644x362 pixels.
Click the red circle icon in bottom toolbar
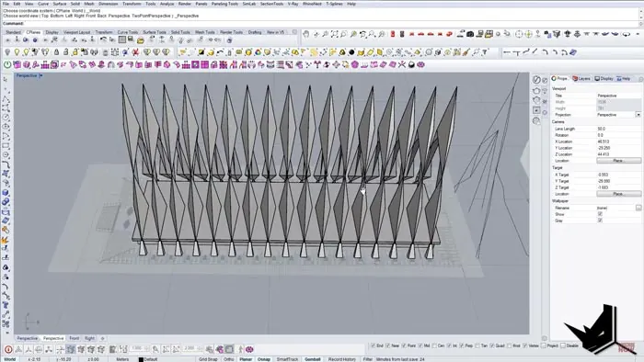pos(8,349)
